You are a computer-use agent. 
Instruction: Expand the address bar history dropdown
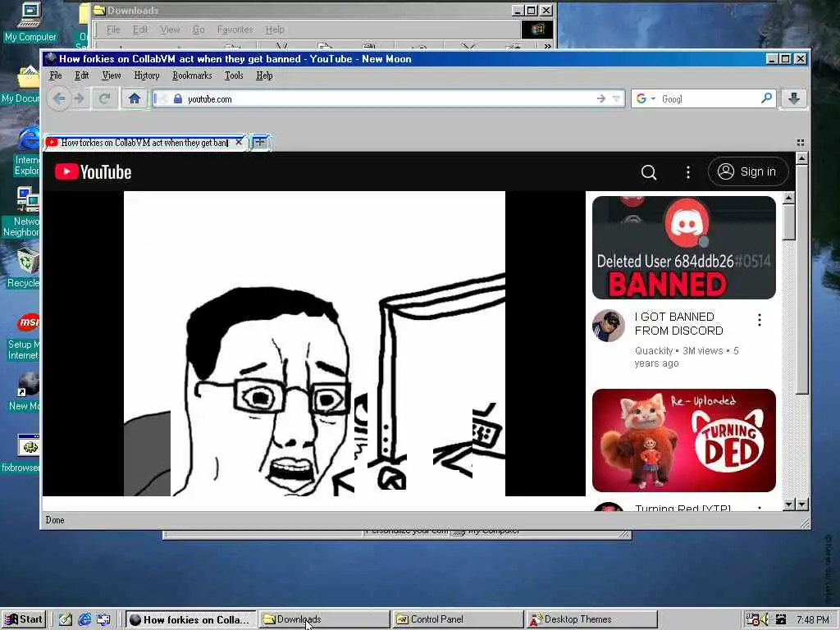[x=617, y=98]
